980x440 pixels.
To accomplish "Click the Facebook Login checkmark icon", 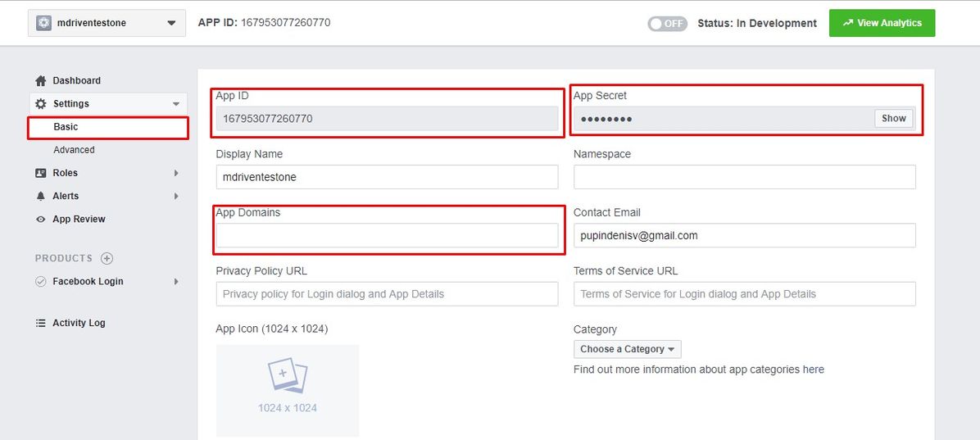I will (x=41, y=282).
